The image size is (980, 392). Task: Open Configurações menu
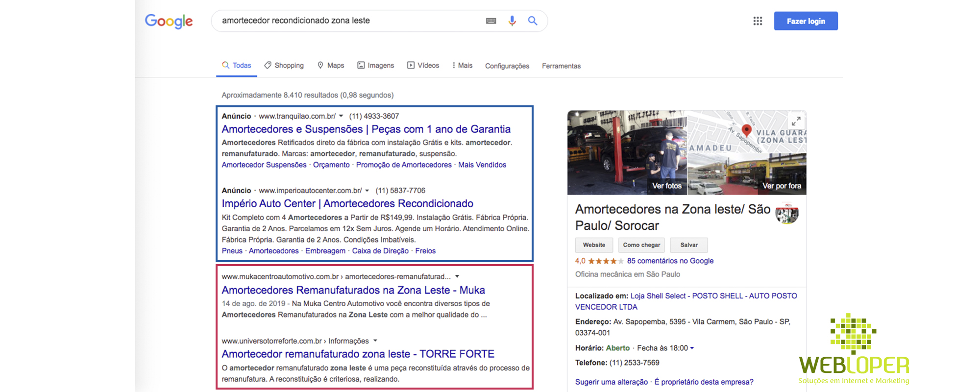(x=507, y=66)
